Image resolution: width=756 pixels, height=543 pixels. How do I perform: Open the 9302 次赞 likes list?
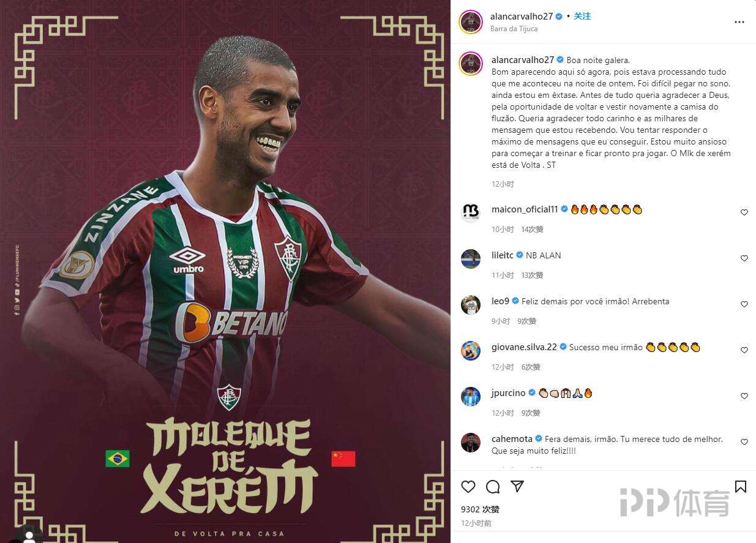(480, 509)
